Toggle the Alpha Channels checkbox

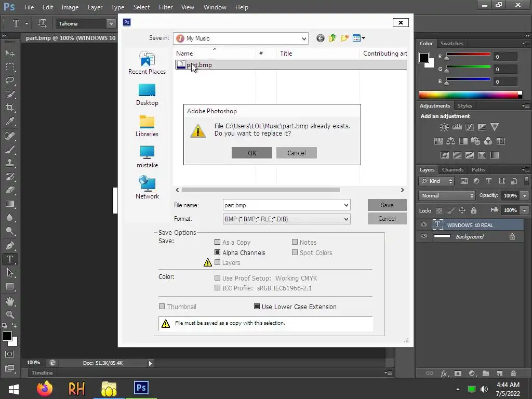218,252
